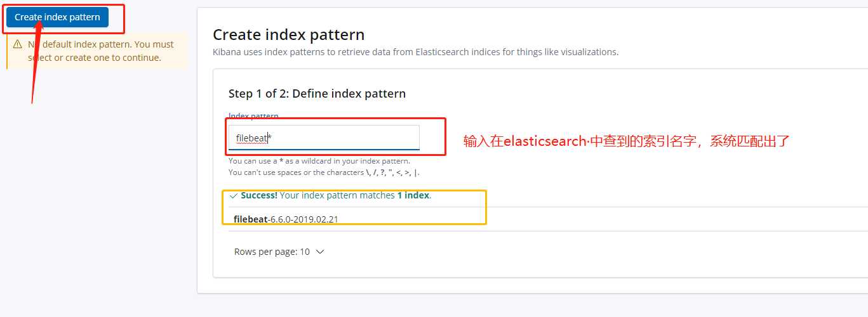Click the No default index pattern warning text
The height and width of the screenshot is (317, 868).
point(100,44)
